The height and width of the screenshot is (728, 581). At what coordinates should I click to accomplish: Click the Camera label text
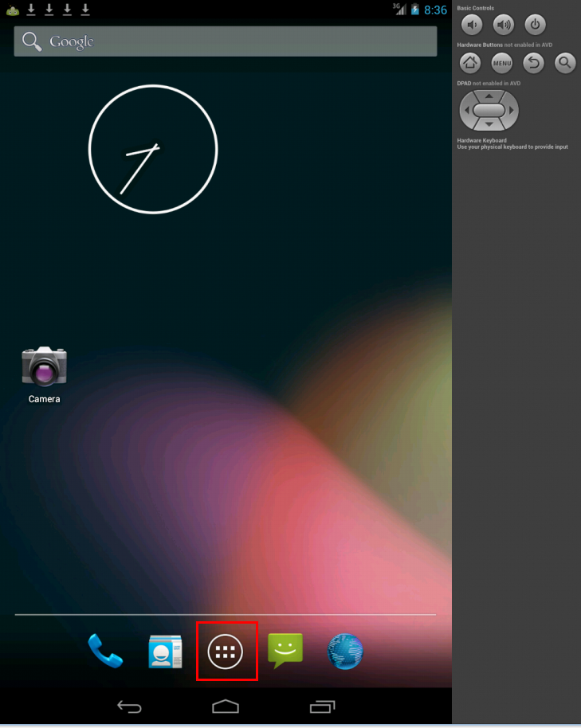tap(44, 399)
